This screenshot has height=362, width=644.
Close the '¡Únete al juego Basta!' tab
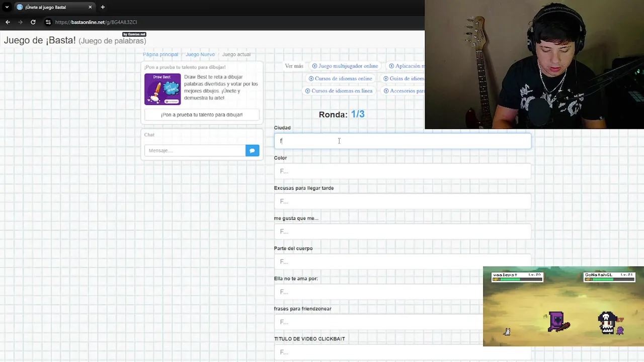pos(90,7)
